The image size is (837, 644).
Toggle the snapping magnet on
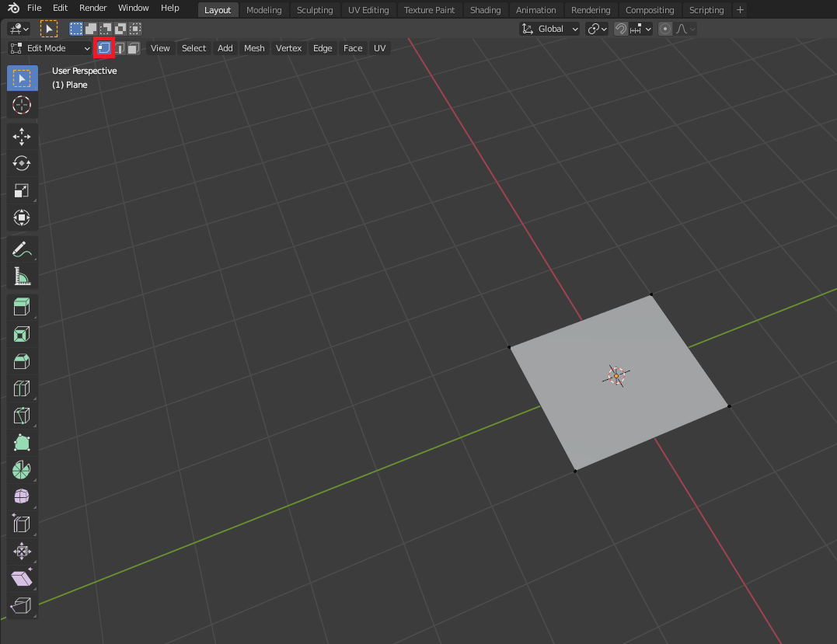click(x=621, y=29)
